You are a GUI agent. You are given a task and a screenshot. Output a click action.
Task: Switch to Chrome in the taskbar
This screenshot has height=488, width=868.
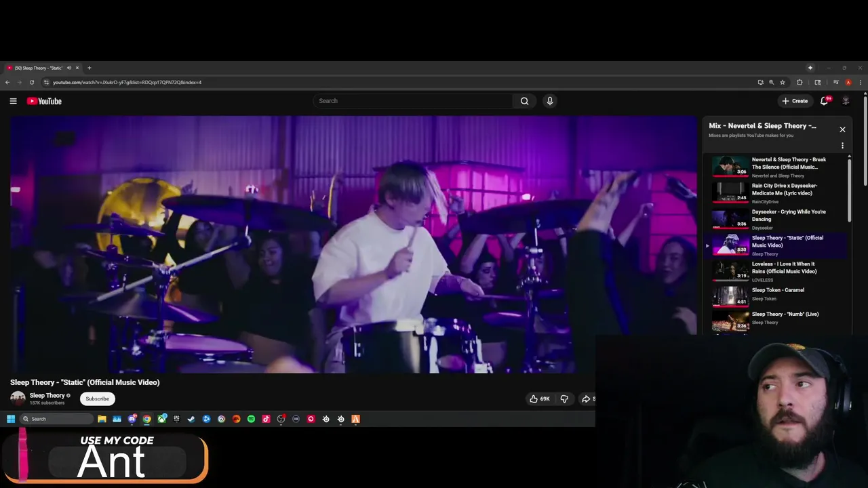146,419
